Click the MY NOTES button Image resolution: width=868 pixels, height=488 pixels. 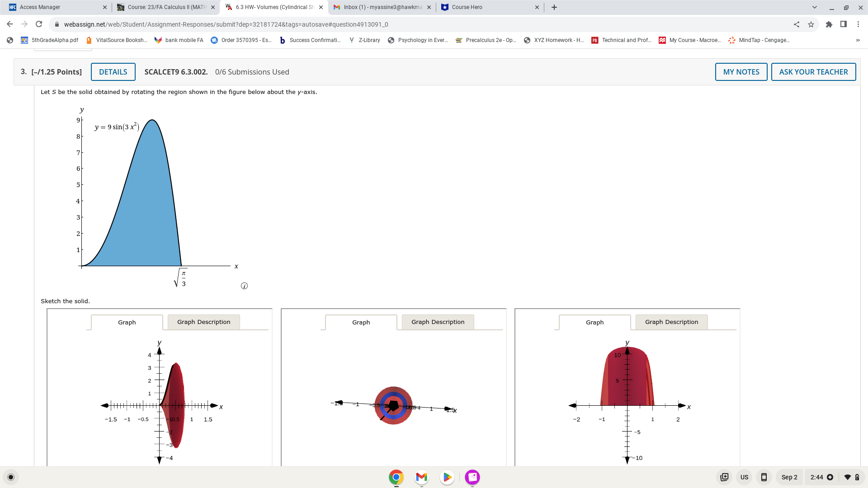click(741, 71)
